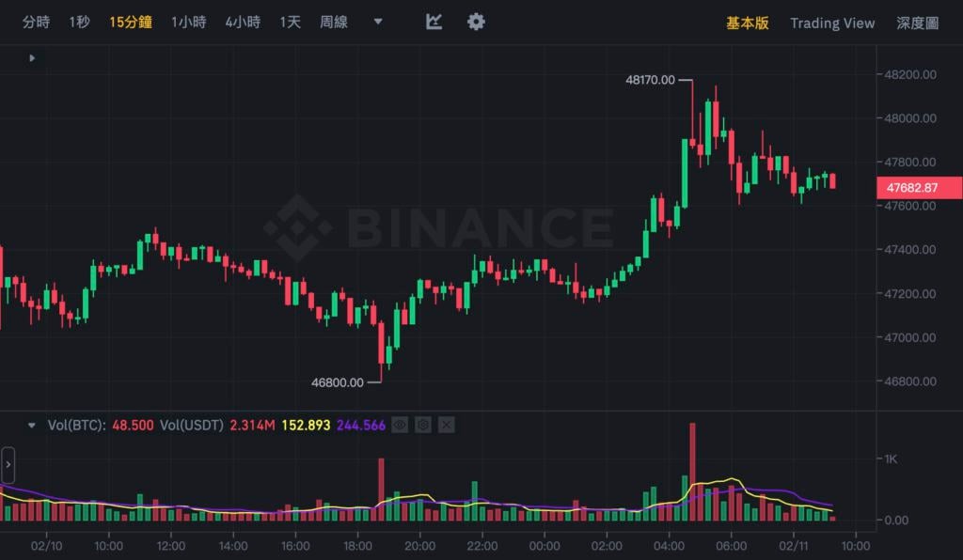963x560 pixels.
Task: Open the more time intervals dropdown arrow
Action: tap(378, 22)
